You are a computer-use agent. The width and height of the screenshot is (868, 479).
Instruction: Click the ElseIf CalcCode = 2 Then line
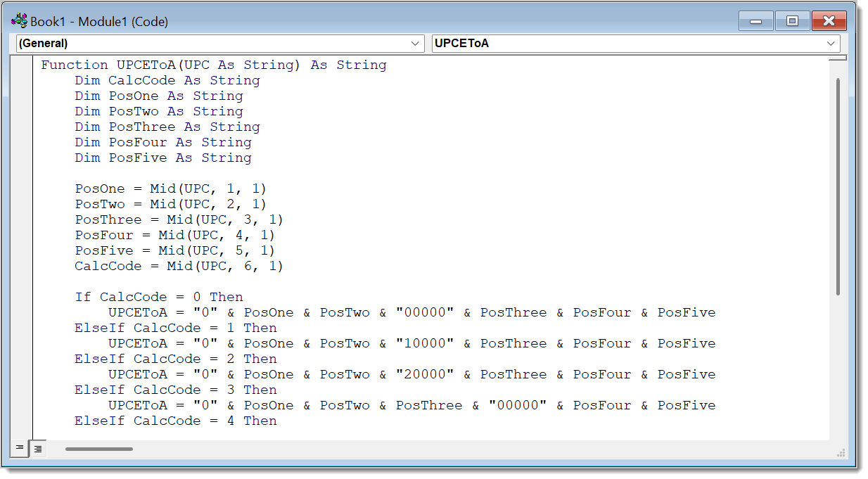tap(176, 359)
